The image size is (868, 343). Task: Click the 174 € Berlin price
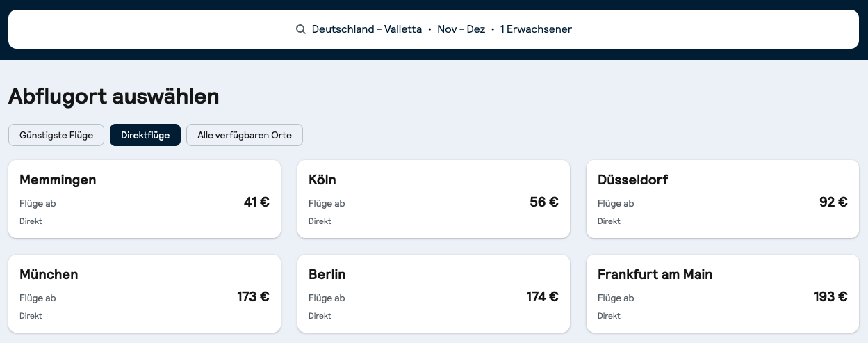(542, 297)
